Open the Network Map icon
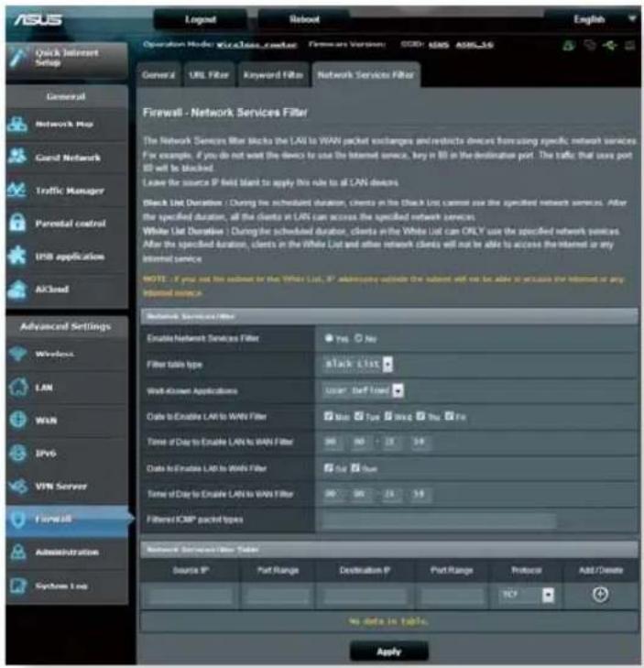 click(17, 124)
